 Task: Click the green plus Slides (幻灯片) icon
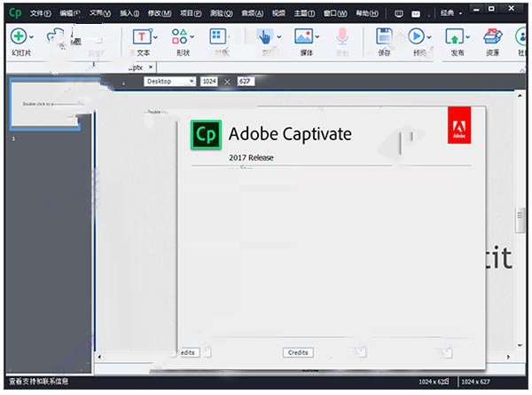(19, 36)
